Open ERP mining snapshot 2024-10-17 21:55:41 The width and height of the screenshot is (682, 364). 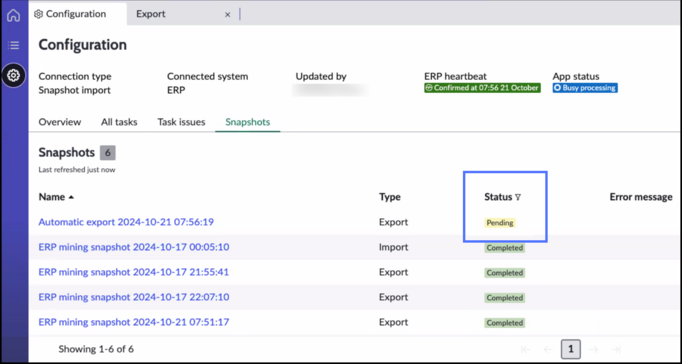tap(134, 272)
